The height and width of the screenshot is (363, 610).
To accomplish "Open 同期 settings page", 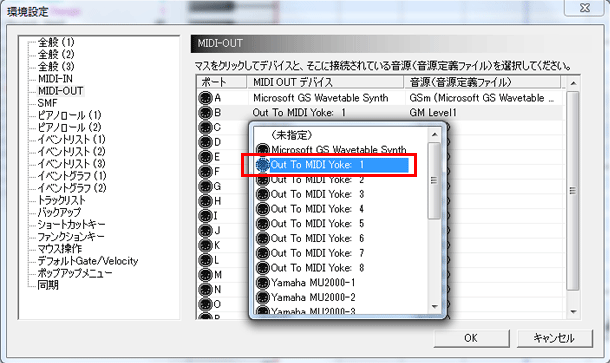I will pos(48,285).
